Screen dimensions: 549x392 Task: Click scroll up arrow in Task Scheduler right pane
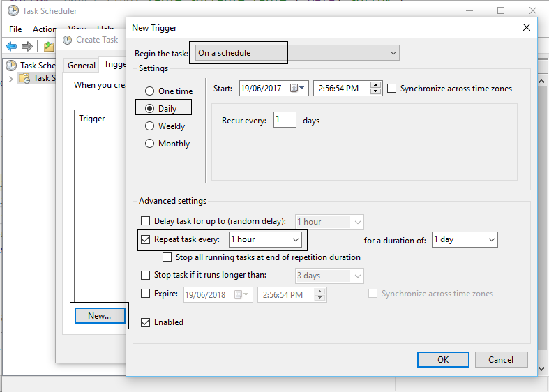(541, 81)
